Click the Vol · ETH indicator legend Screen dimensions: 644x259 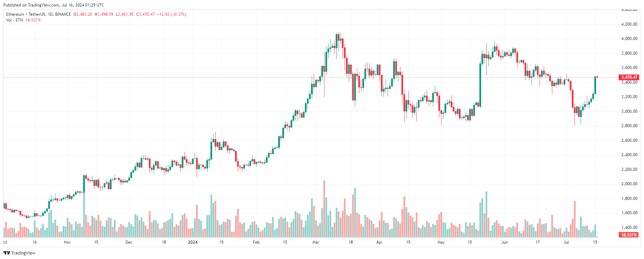(x=14, y=20)
